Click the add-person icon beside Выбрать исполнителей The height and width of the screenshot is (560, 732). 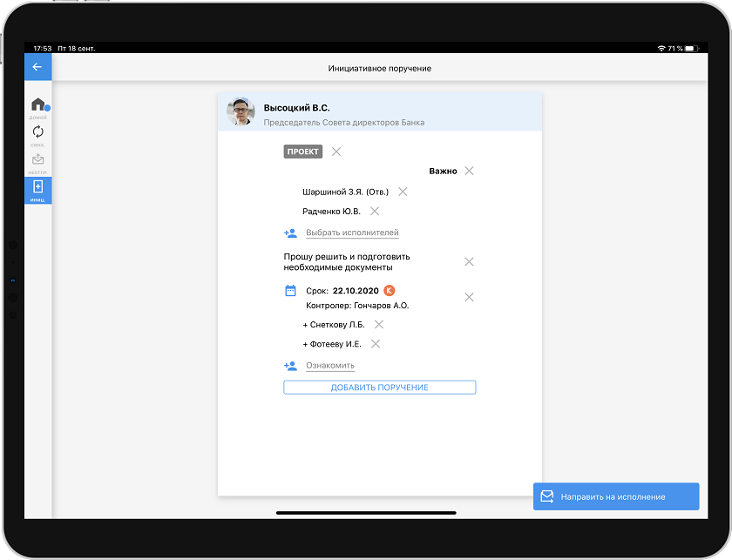pos(290,233)
